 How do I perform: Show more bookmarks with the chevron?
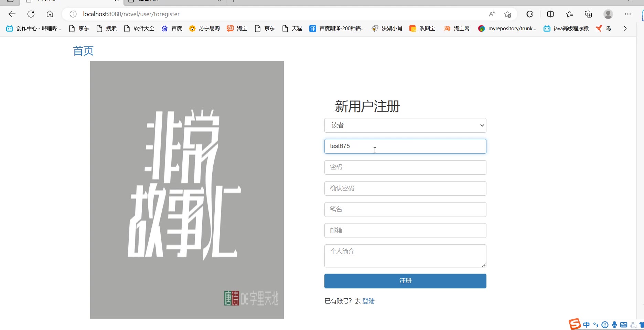click(625, 28)
